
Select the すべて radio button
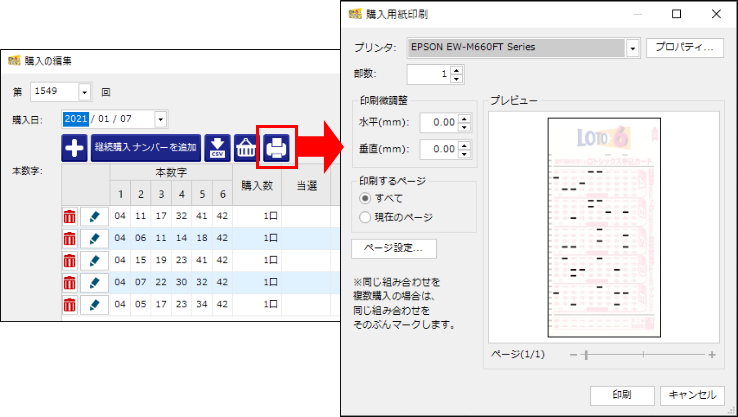coord(365,198)
